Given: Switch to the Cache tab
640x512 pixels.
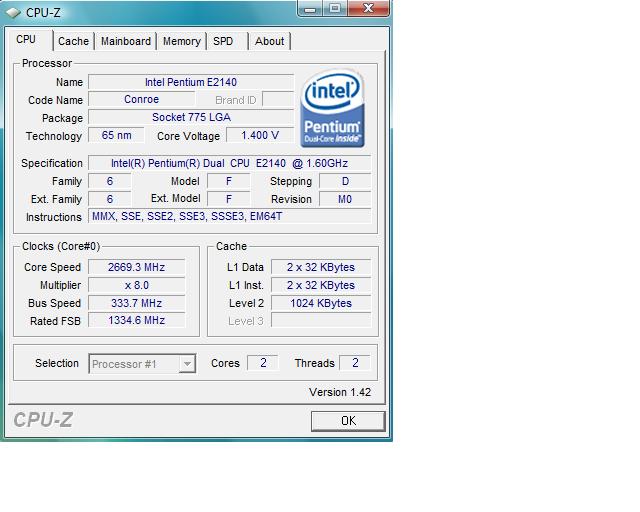Looking at the screenshot, I should [x=73, y=41].
